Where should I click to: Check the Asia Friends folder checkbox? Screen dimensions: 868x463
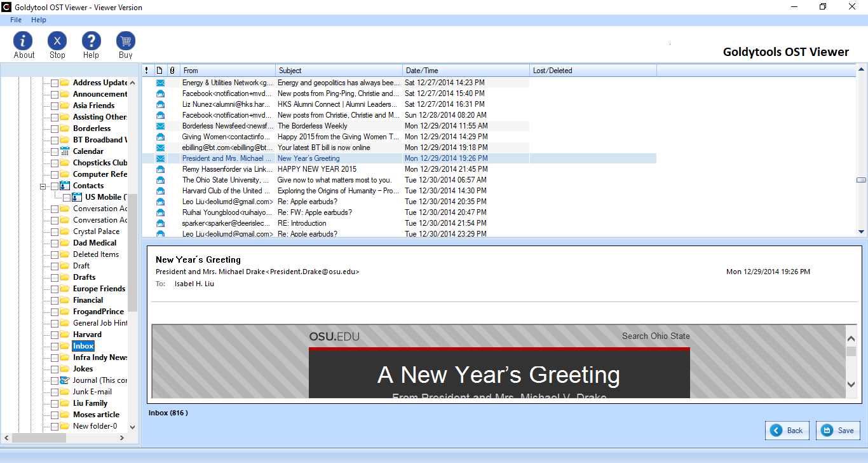(55, 106)
